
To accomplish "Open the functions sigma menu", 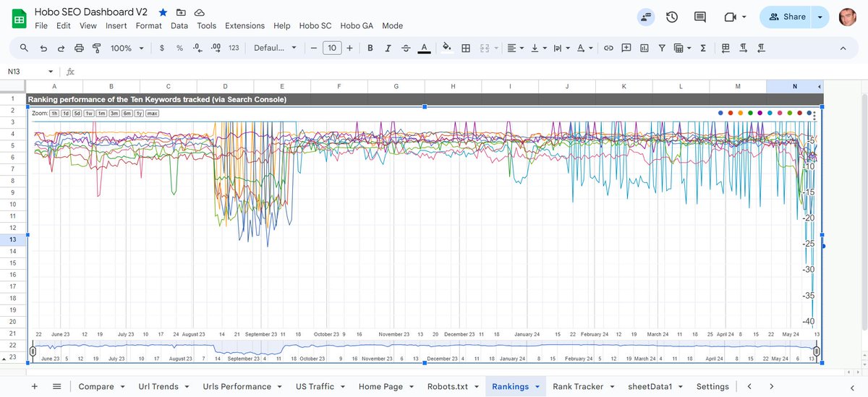I will [x=703, y=48].
